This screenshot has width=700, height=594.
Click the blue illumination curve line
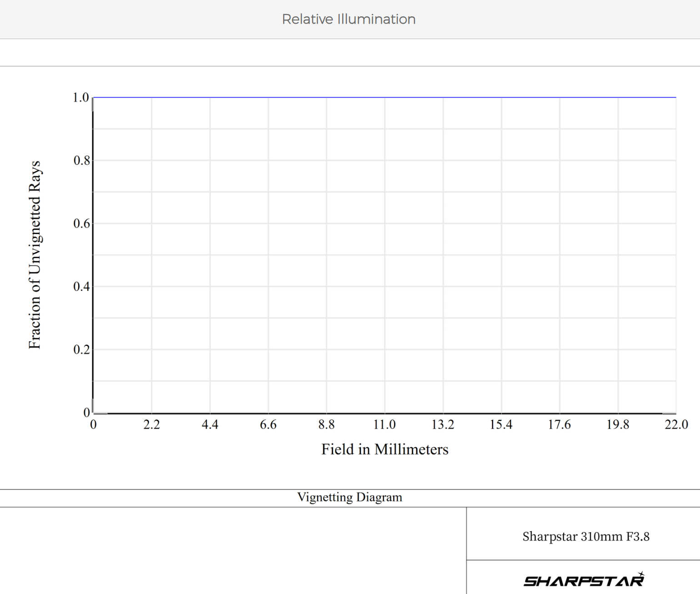click(x=385, y=97)
